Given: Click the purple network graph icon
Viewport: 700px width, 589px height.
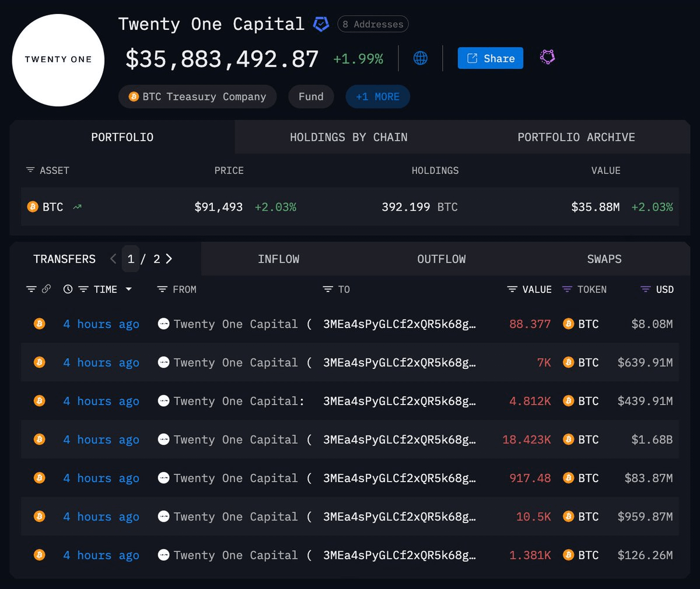Looking at the screenshot, I should [547, 57].
